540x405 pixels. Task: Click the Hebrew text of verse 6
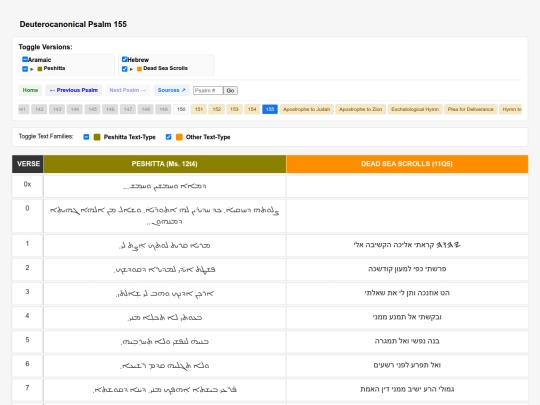(x=407, y=365)
